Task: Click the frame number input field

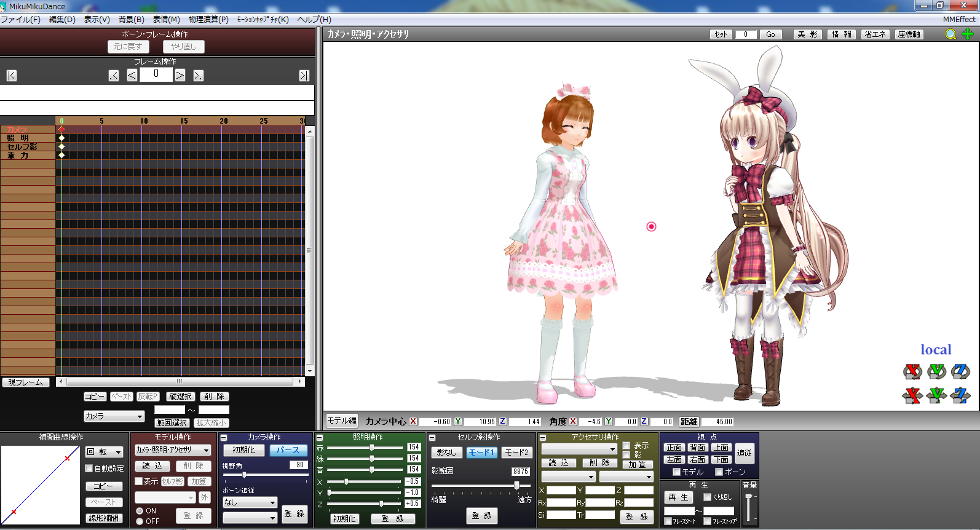Action: pyautogui.click(x=156, y=74)
